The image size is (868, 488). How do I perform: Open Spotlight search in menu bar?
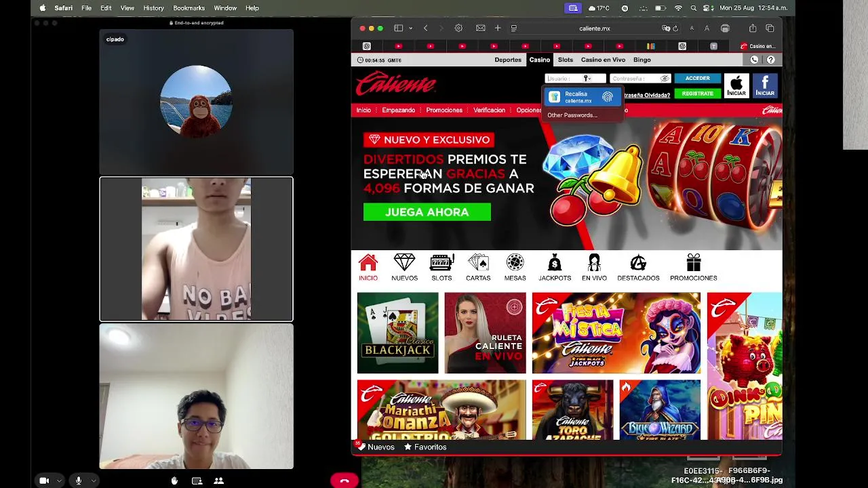tap(693, 8)
